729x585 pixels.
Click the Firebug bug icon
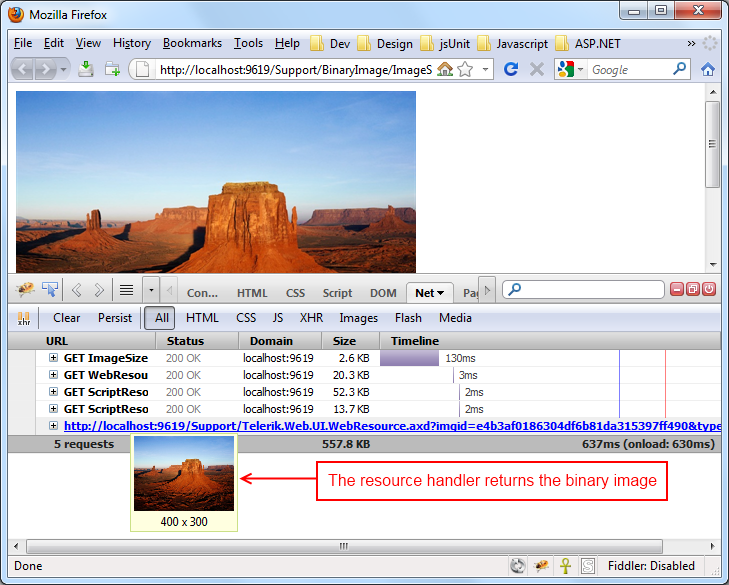25,290
